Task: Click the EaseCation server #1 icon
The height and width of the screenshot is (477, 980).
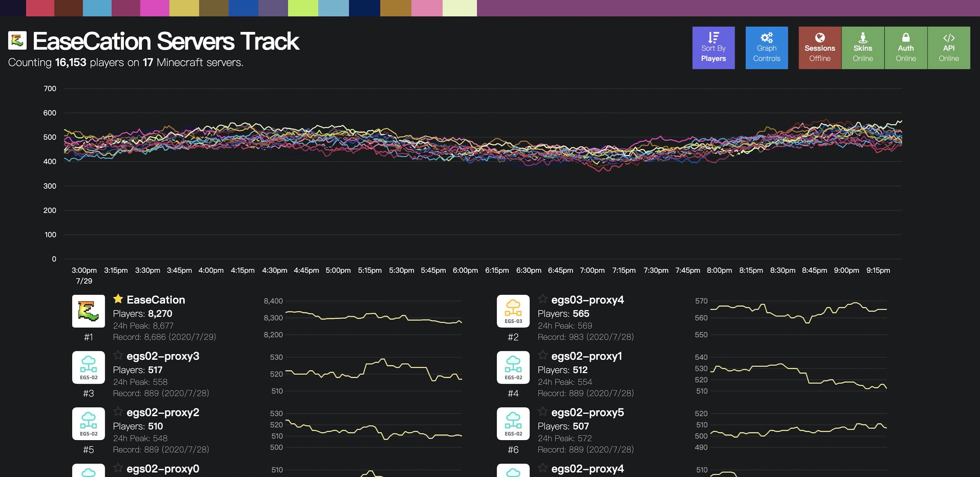Action: (88, 311)
